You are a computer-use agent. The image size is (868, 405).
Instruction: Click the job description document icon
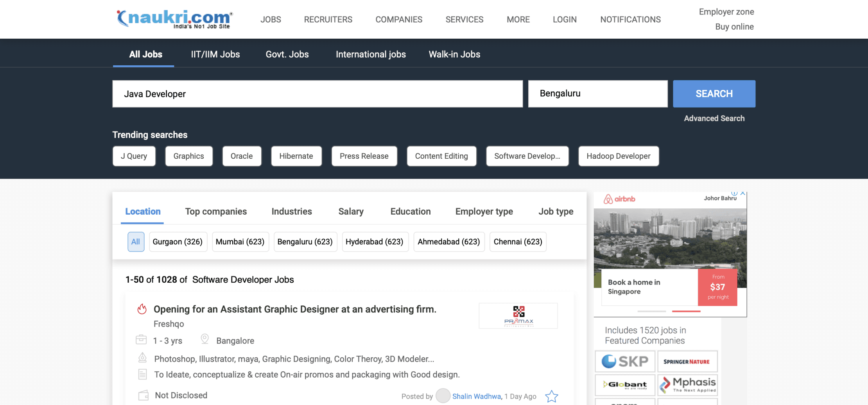pos(142,374)
